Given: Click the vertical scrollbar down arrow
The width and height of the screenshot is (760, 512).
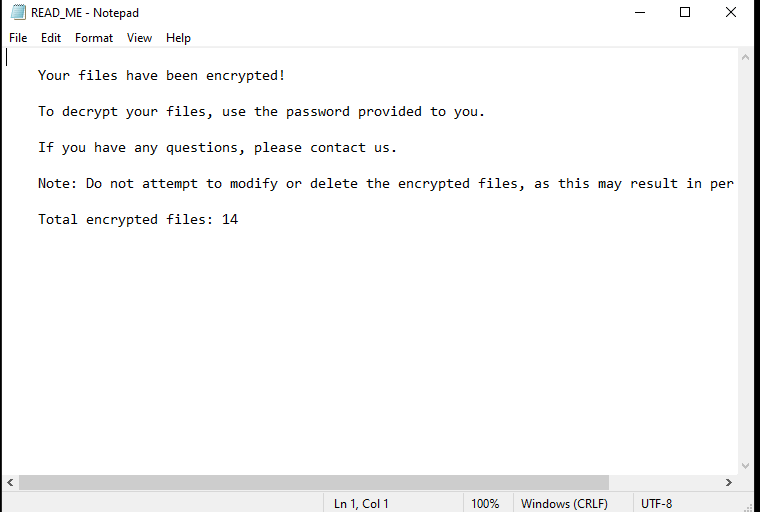Looking at the screenshot, I should click(x=745, y=466).
